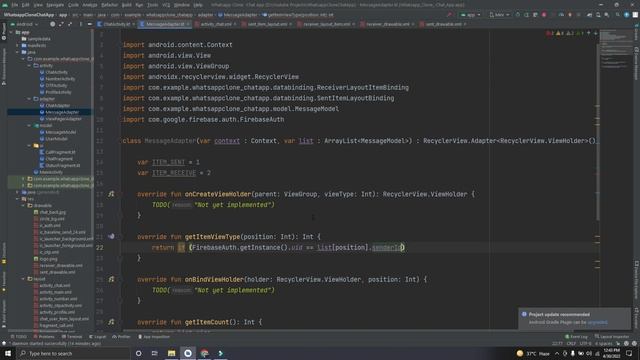
Task: Click the gutter icon beside getItemViewType
Action: pyautogui.click(x=111, y=236)
